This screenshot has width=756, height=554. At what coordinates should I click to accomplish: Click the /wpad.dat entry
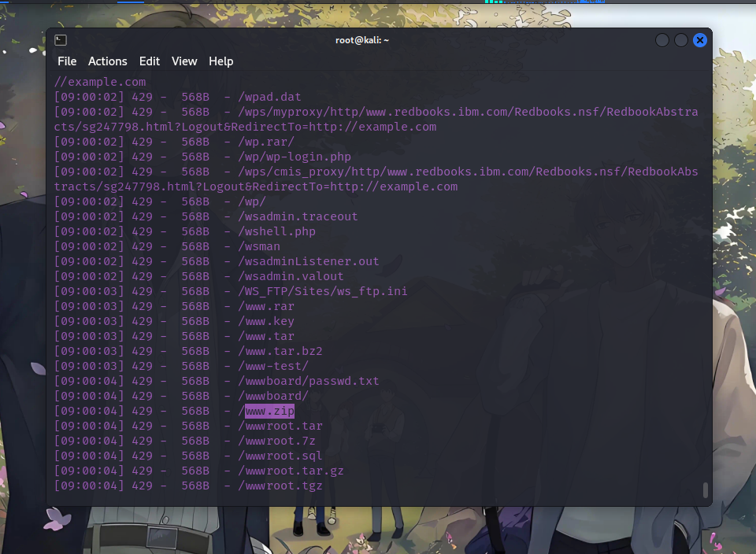(x=270, y=97)
